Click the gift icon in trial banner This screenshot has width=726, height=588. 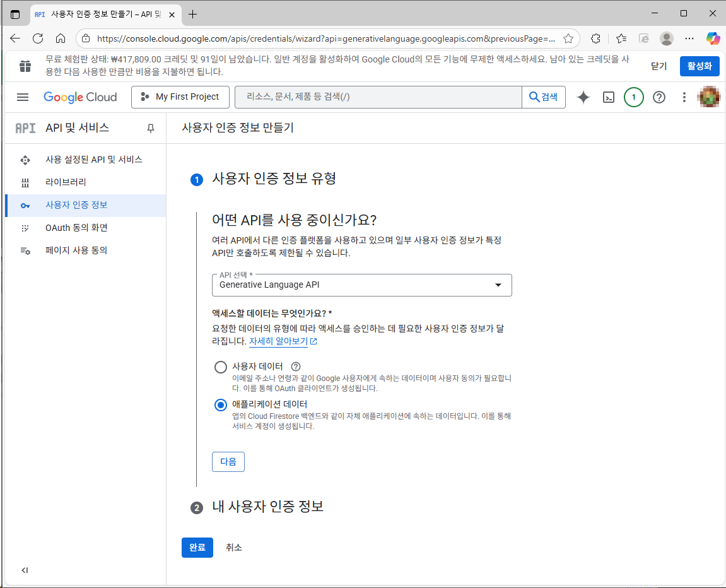tap(25, 66)
